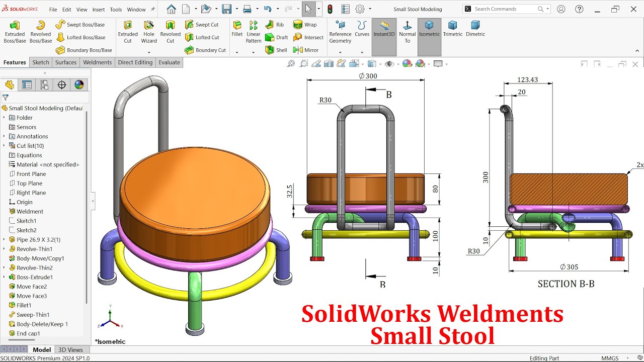Click the MMGS unit system status
Viewport: 644px width, 362px height.
click(610, 358)
